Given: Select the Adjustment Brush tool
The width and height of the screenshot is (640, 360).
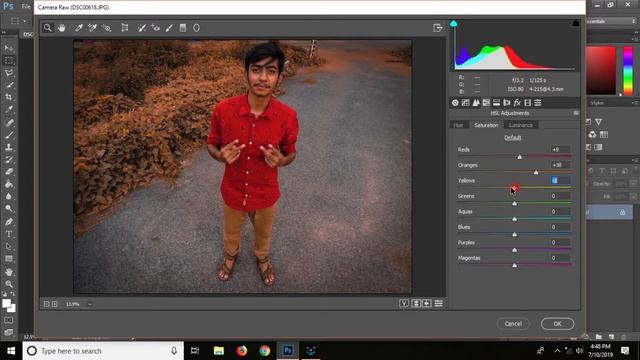Looking at the screenshot, I should [x=169, y=28].
